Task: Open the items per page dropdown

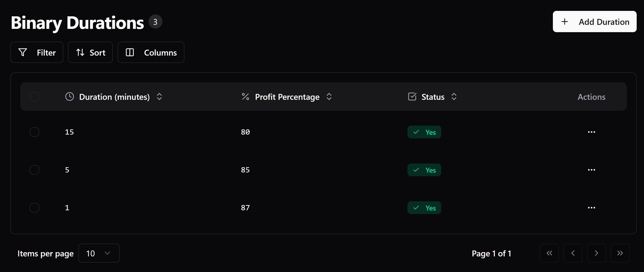Action: [99, 253]
